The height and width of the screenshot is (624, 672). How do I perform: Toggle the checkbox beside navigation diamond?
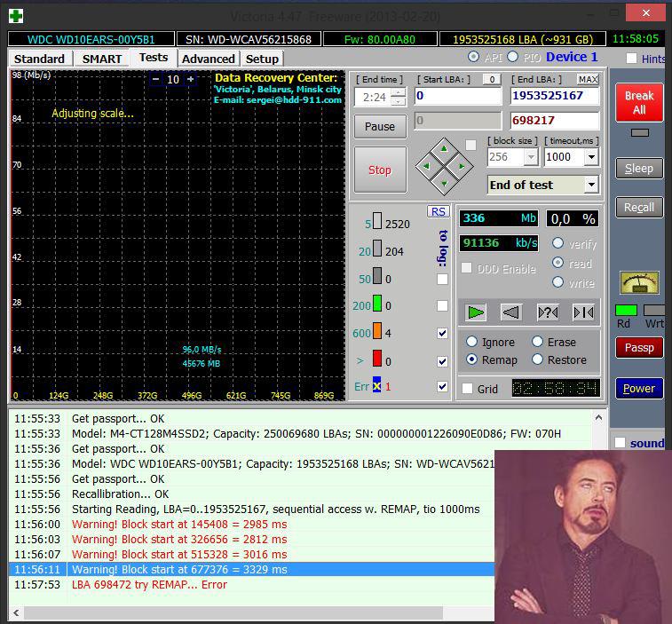tap(470, 145)
